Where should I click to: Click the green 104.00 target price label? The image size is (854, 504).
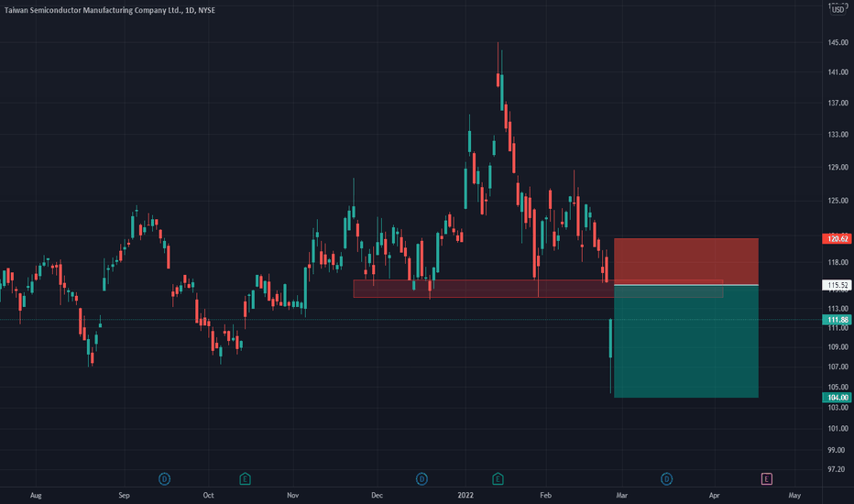(x=838, y=398)
